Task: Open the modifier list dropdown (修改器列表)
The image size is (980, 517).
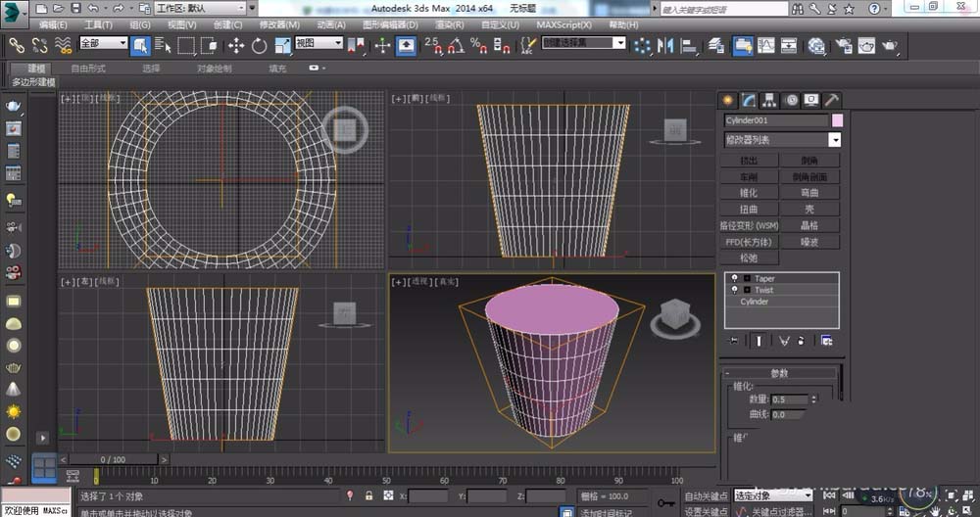Action: 781,140
